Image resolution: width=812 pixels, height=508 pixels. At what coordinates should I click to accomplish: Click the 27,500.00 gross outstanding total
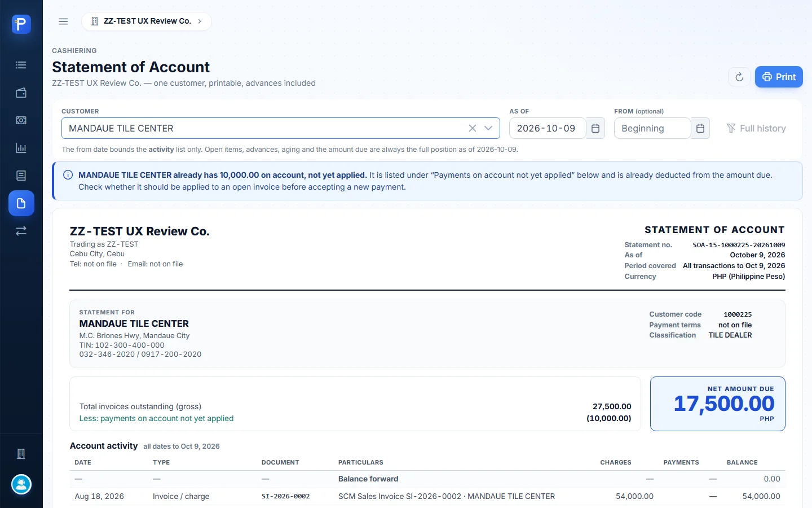[x=612, y=406]
